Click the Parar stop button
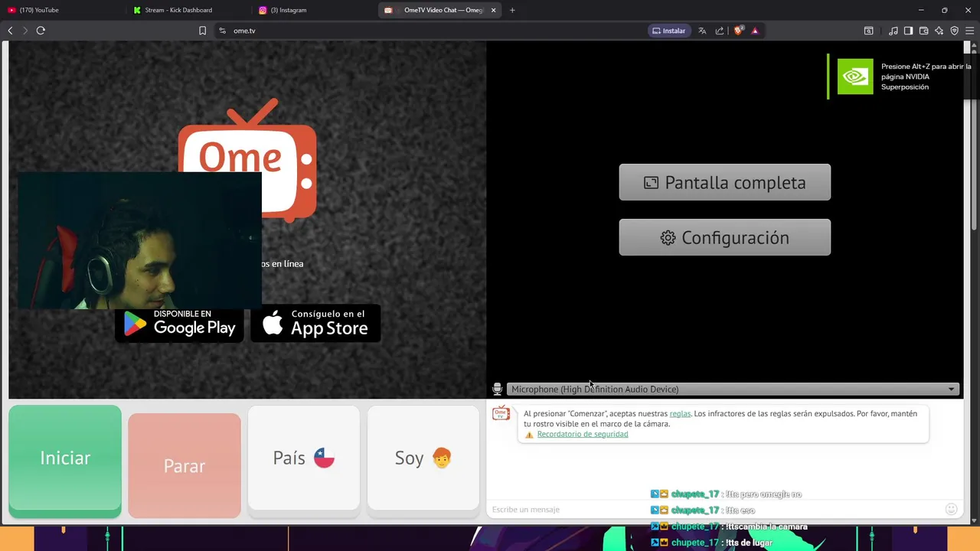Image resolution: width=980 pixels, height=551 pixels. 184,465
